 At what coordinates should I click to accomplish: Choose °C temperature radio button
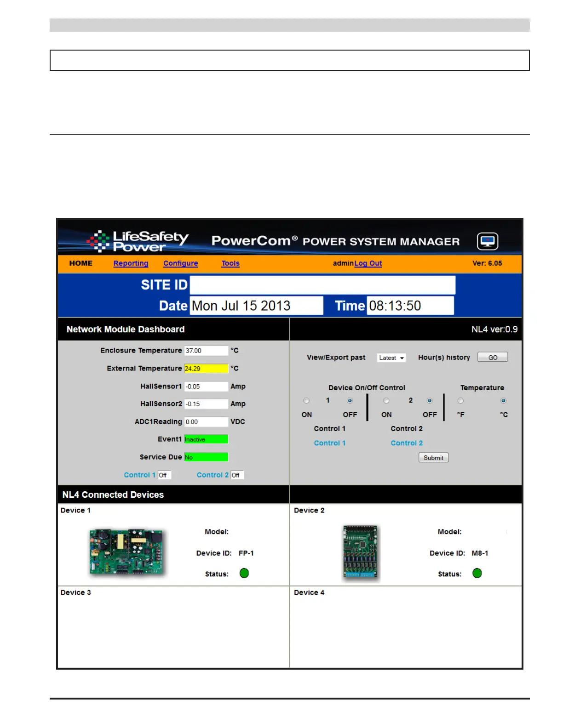503,401
